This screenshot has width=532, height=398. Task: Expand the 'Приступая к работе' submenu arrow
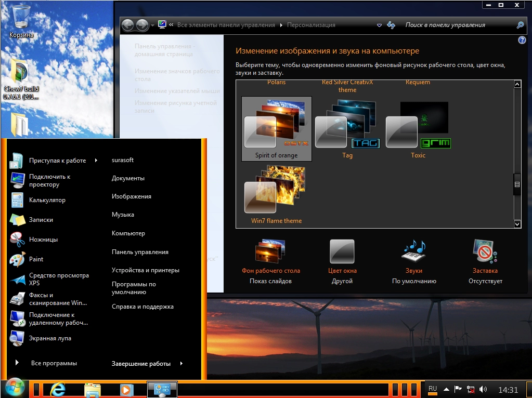pos(96,161)
